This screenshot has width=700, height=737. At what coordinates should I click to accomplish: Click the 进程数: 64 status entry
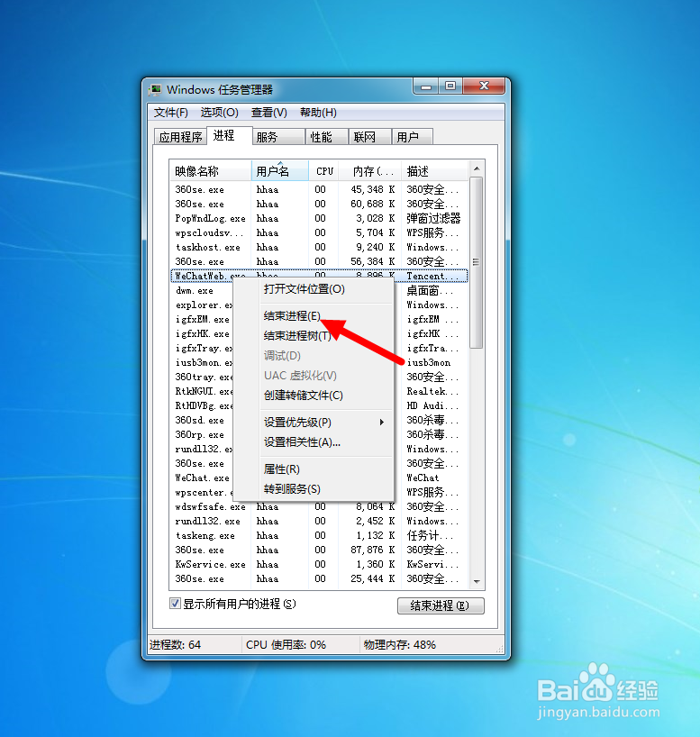[x=175, y=645]
